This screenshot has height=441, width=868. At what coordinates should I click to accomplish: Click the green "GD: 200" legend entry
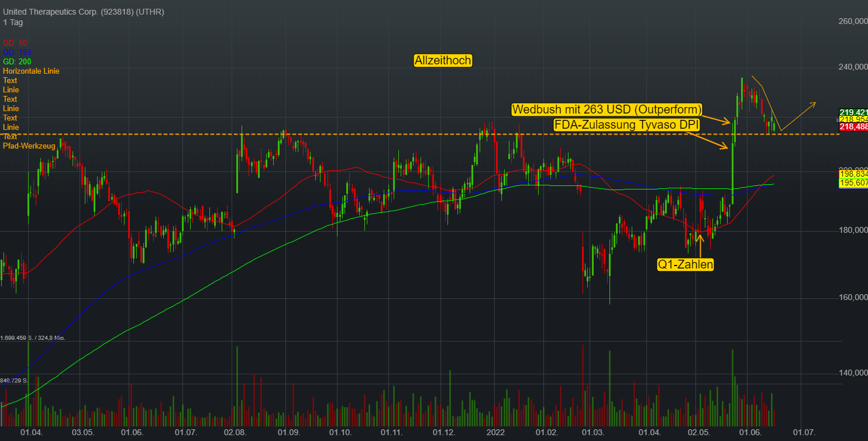17,61
